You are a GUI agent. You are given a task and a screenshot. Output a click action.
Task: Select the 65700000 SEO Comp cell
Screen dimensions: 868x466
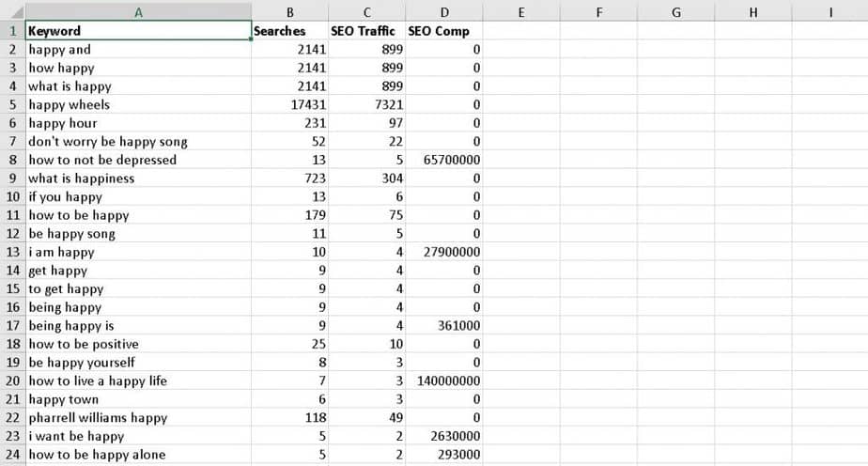pyautogui.click(x=444, y=160)
